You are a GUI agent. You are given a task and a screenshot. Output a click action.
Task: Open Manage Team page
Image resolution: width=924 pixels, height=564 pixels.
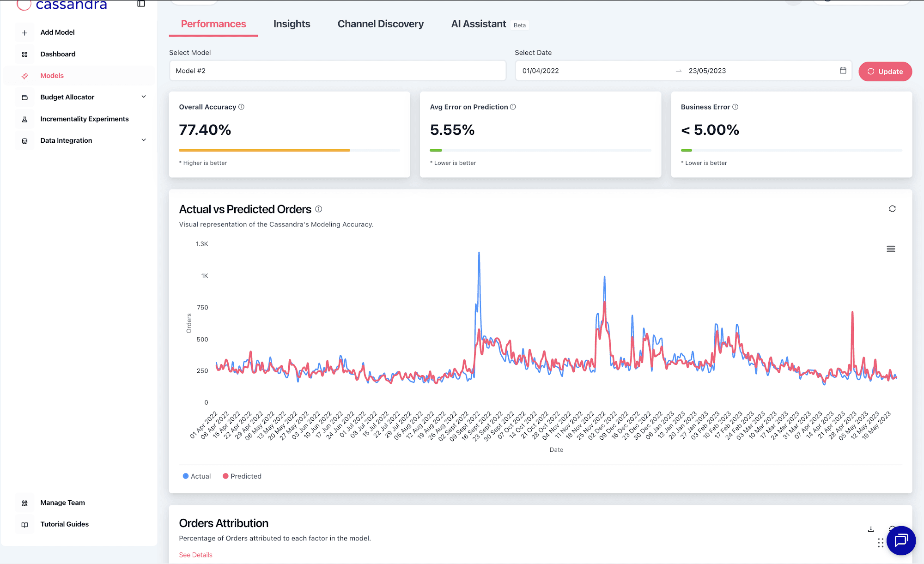[62, 503]
